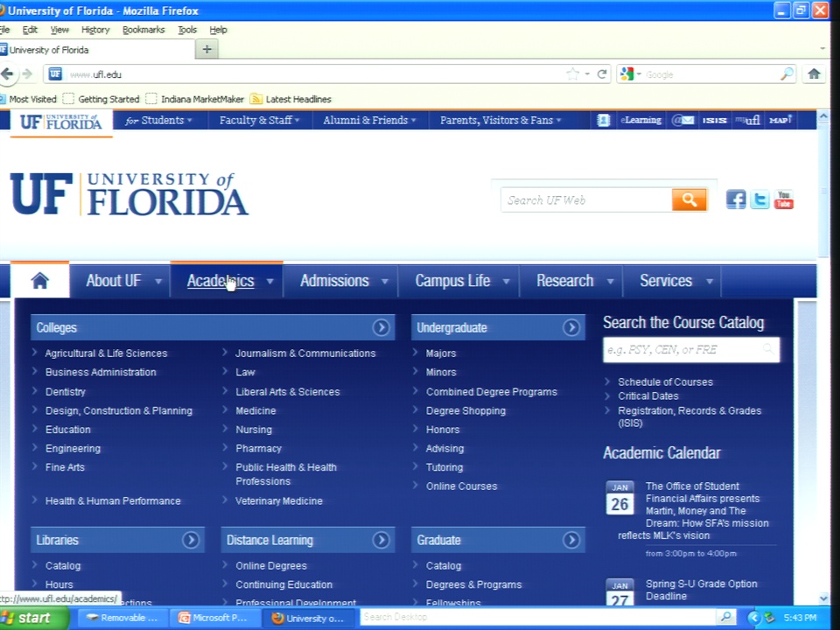Click the orange UF Web search button
The width and height of the screenshot is (840, 630).
689,199
